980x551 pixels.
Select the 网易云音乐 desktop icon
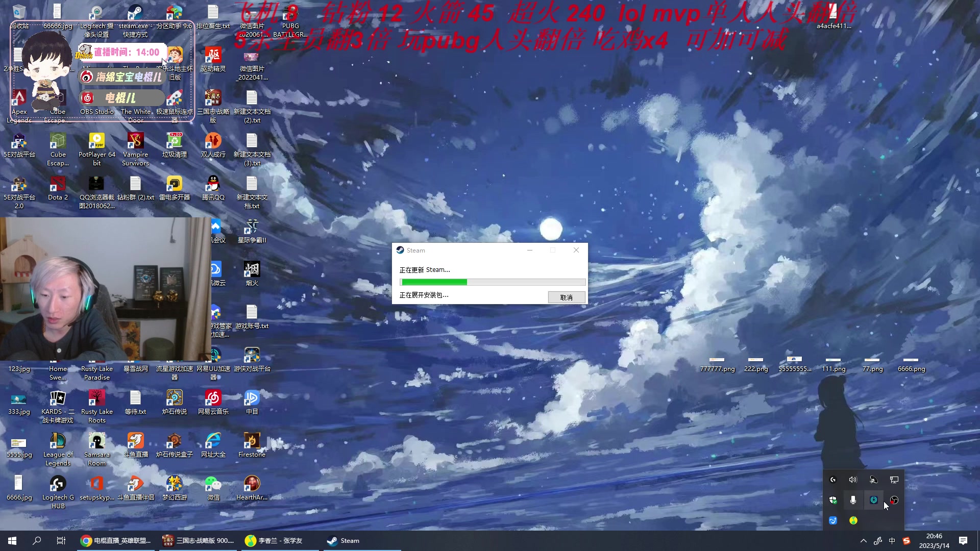(213, 402)
